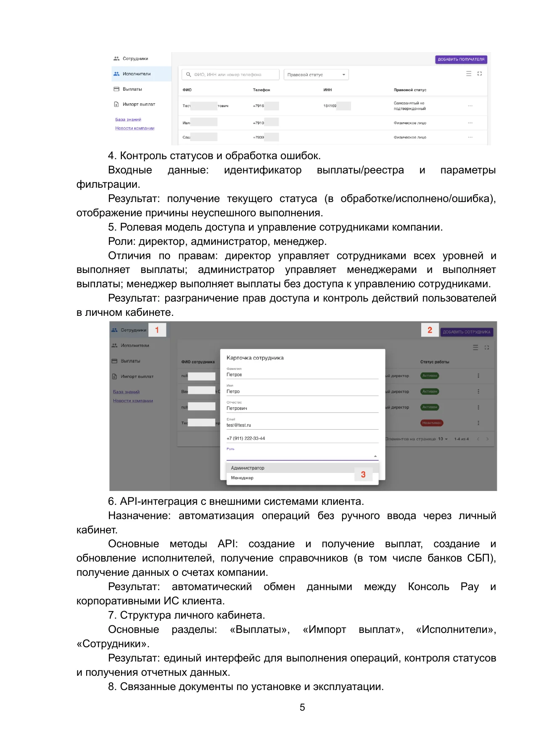Click the Телефон column header
Image resolution: width=536 pixels, height=756 pixels.
(261, 90)
